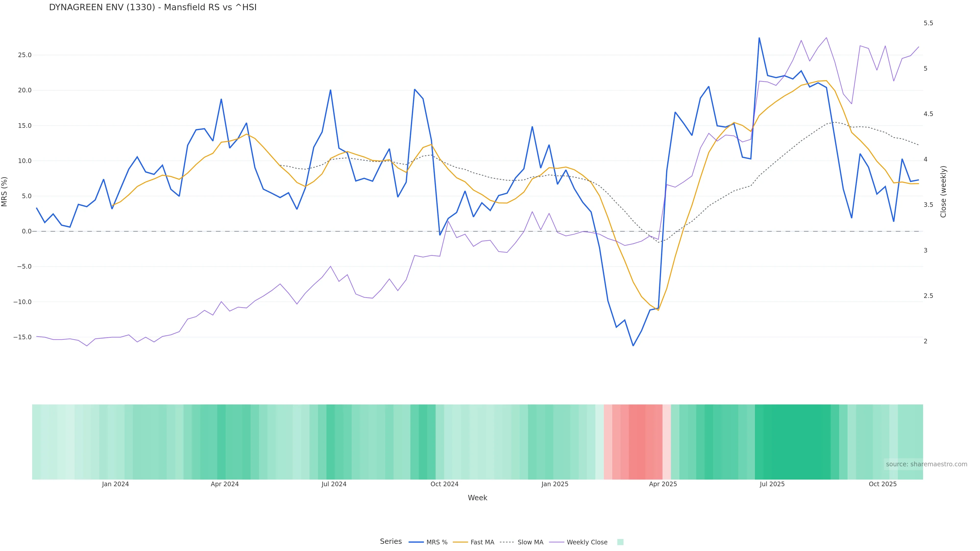Toggle Slow MA legend entry
Viewport: 980px width, 551px height.
(530, 542)
